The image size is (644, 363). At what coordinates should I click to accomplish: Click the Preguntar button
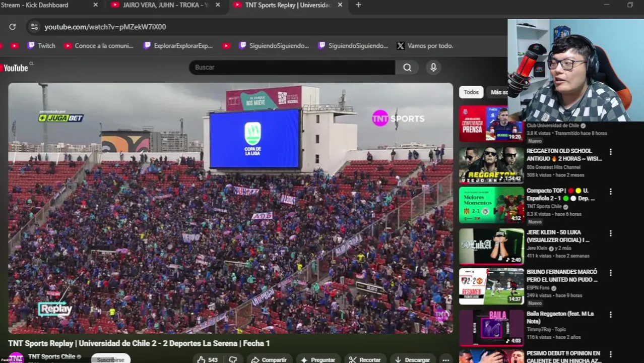coord(317,359)
